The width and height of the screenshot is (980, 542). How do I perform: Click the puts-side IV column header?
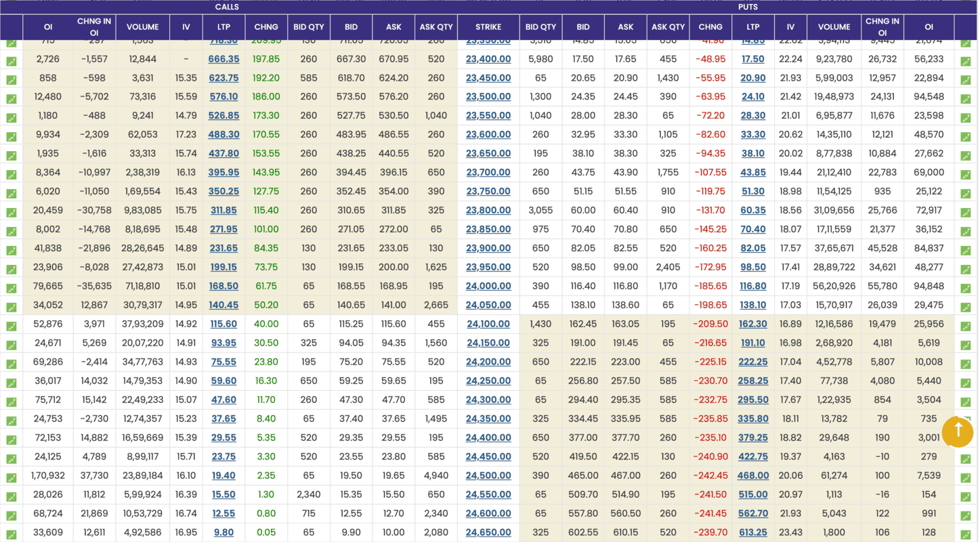tap(790, 27)
